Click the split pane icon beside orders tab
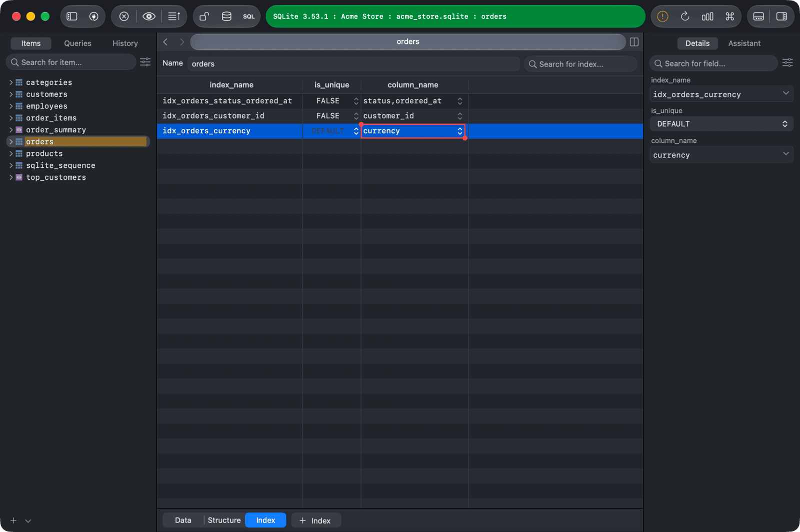The height and width of the screenshot is (532, 800). (634, 42)
